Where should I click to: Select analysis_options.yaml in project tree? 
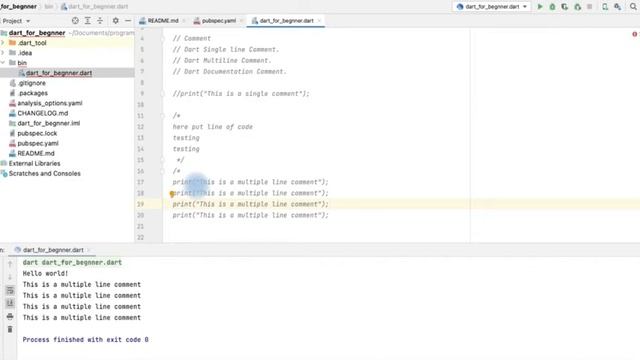coord(50,103)
